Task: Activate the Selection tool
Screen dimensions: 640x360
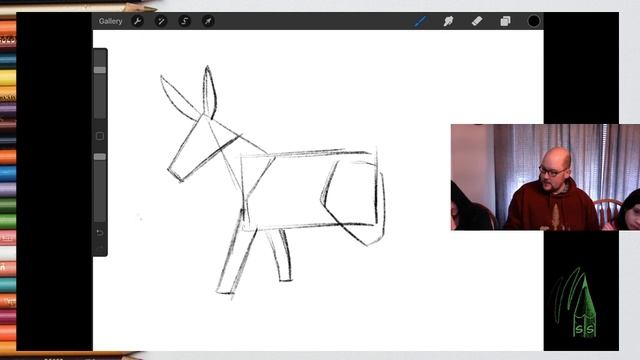Action: coord(184,21)
